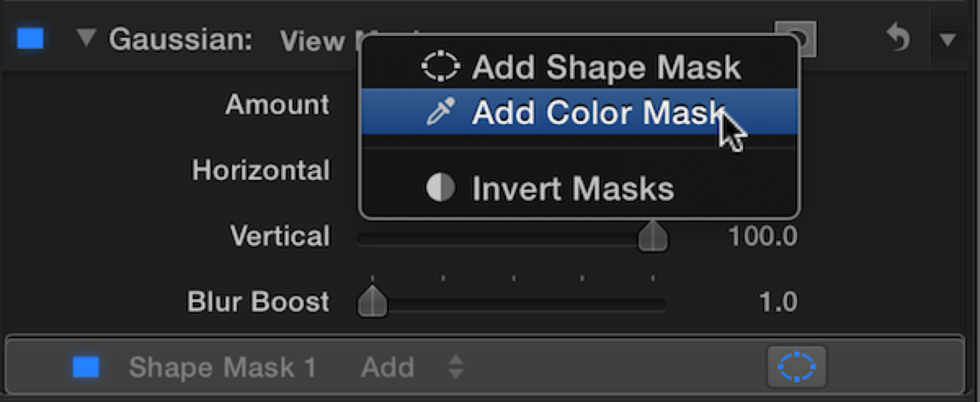Click the eyedropper icon for Add Color Mask
This screenshot has height=402, width=980.
pyautogui.click(x=440, y=111)
